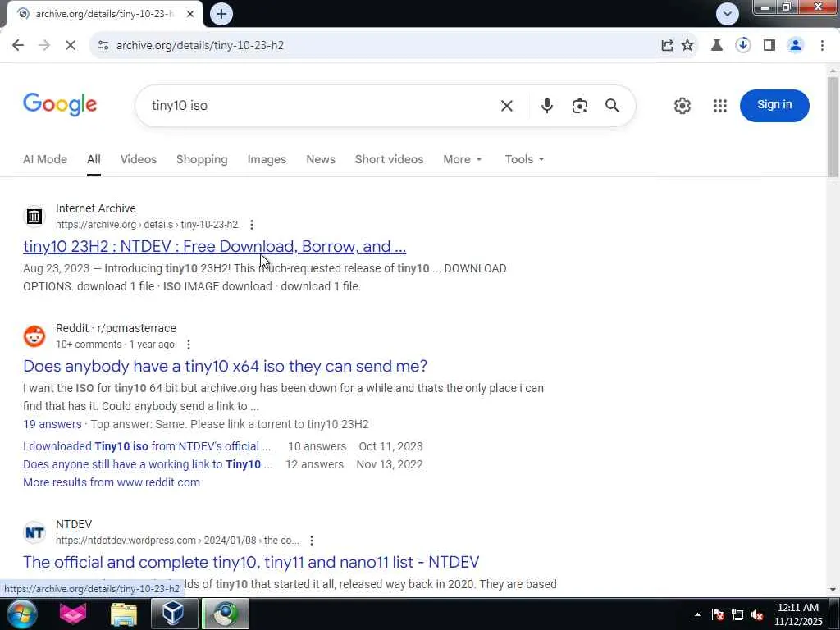Open the official tiny10, tiny11 and nano11 list
The height and width of the screenshot is (630, 840).
coord(251,562)
